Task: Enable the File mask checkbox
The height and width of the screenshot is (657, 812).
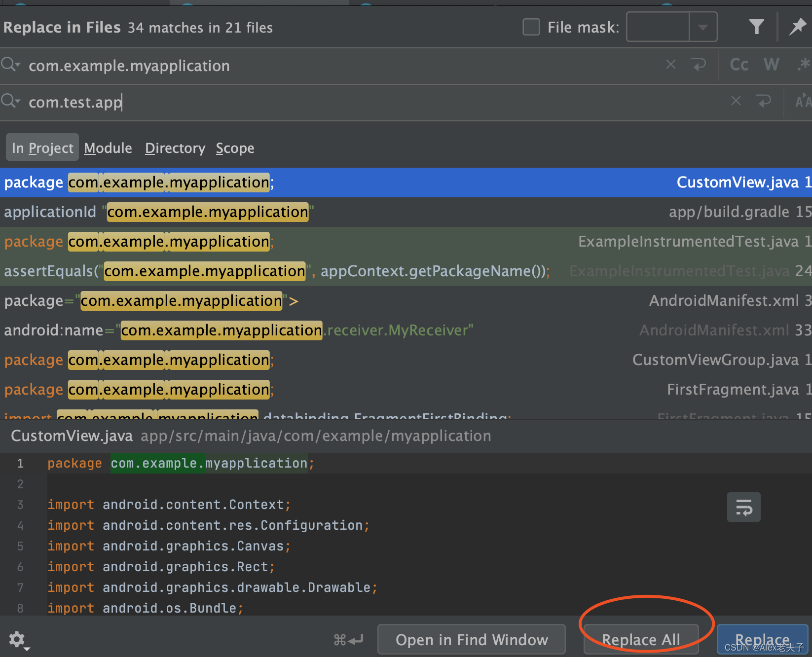Action: click(x=531, y=27)
